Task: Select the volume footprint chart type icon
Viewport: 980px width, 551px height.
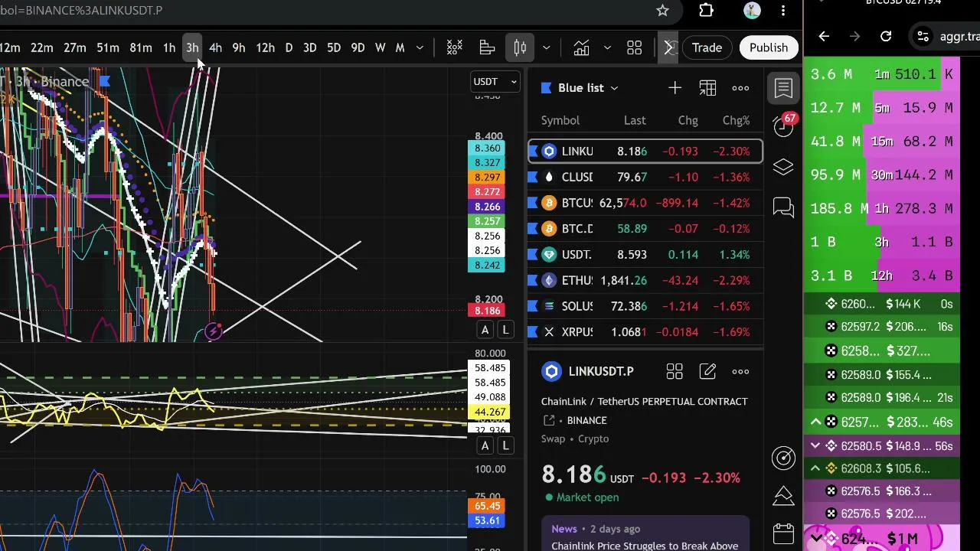Action: pos(487,47)
